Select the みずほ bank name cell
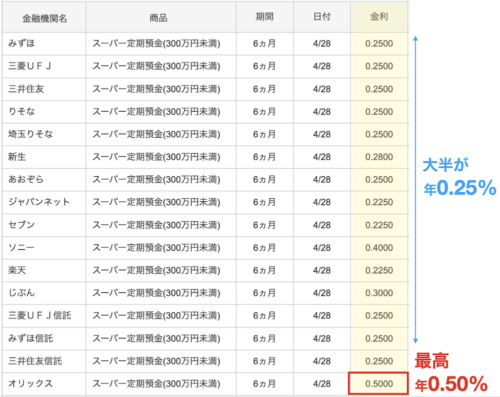 [44, 44]
